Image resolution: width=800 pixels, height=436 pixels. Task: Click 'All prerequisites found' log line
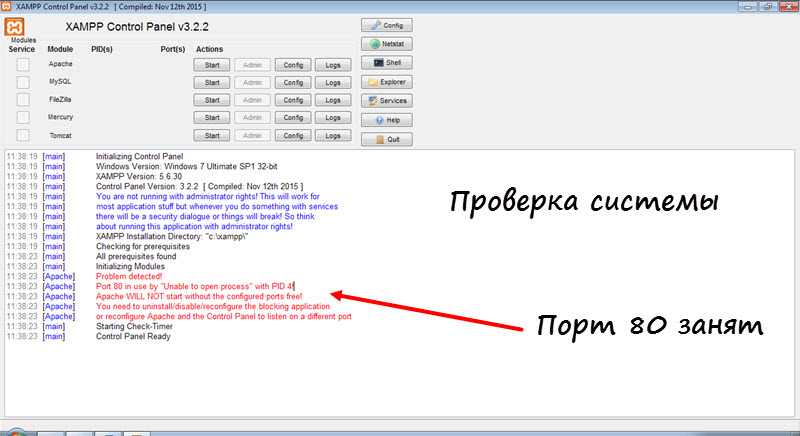coord(136,256)
